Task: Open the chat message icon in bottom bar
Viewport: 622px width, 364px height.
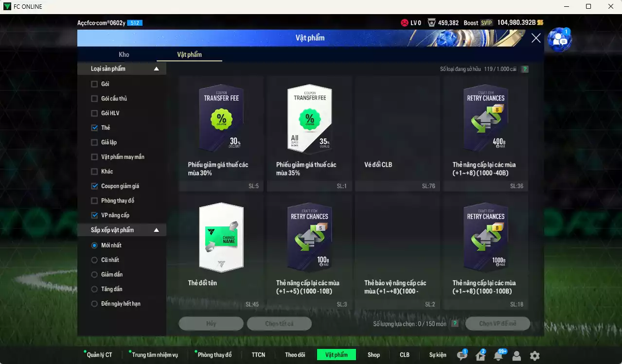Action: (x=462, y=355)
